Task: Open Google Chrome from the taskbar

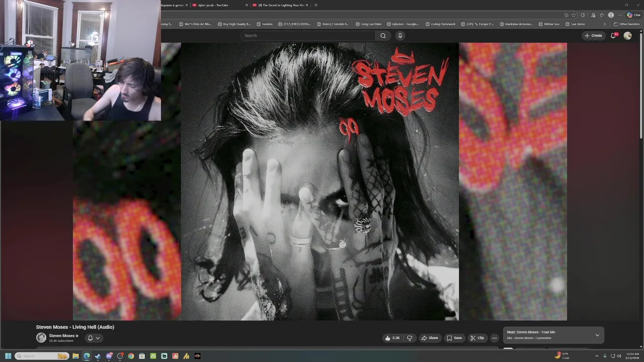Action: click(131, 356)
